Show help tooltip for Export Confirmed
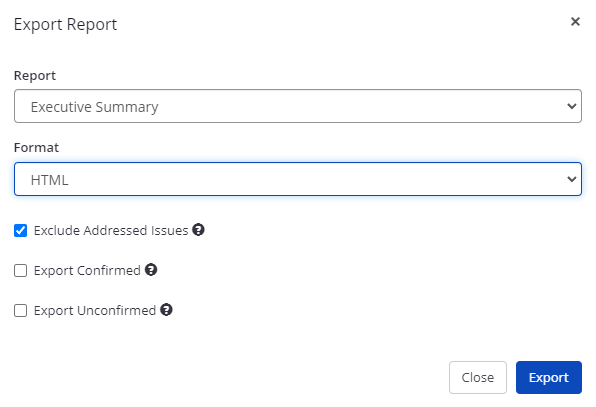596x407 pixels. coord(151,270)
